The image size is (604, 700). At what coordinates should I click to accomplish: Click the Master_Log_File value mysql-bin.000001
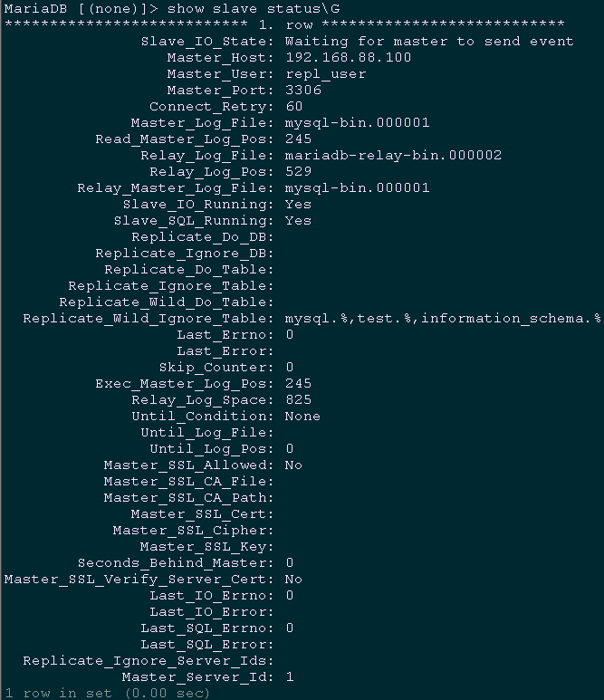(357, 122)
